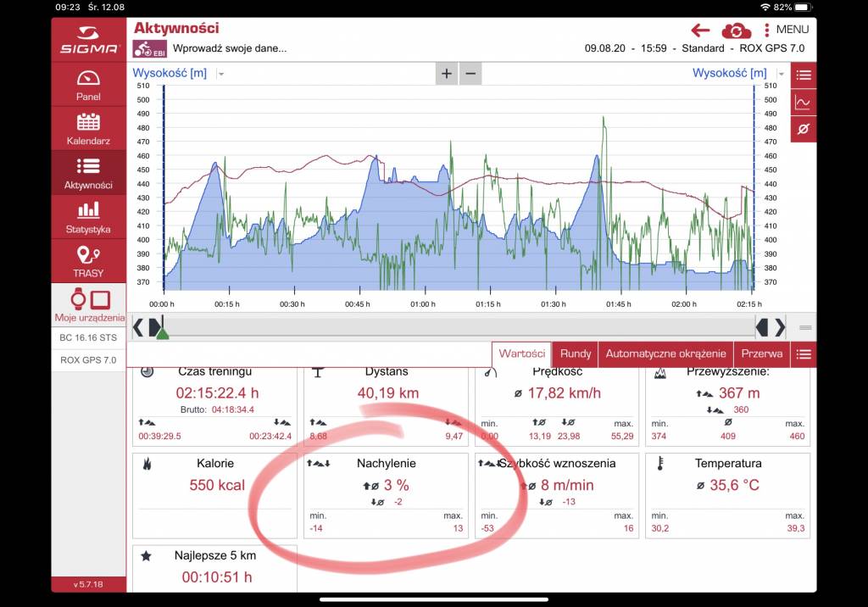Click the EBI cyclist icon
The image size is (868, 607).
pos(150,48)
